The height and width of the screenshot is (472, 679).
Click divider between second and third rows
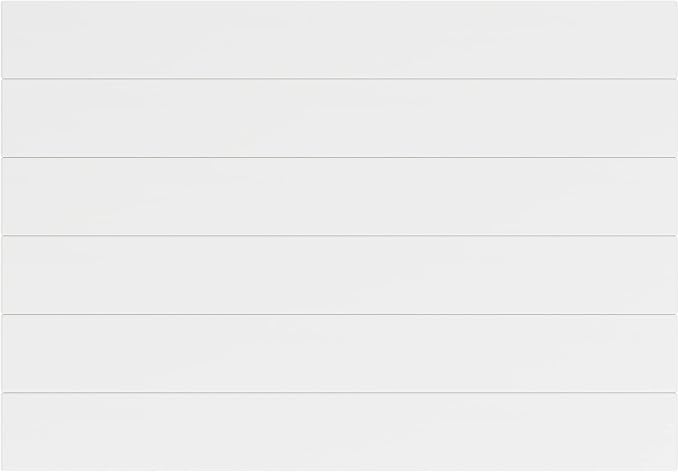(x=340, y=157)
